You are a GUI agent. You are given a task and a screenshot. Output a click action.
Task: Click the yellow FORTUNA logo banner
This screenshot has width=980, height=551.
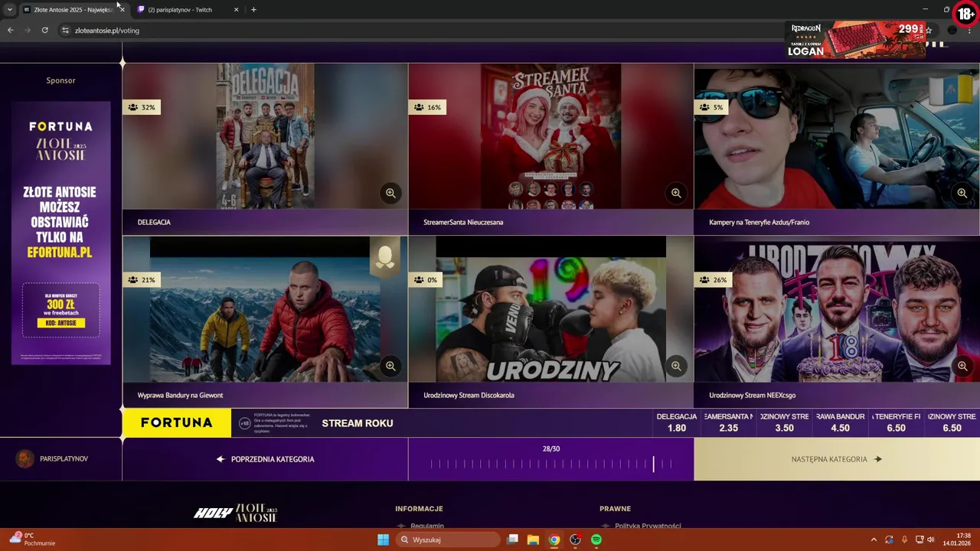pyautogui.click(x=177, y=422)
